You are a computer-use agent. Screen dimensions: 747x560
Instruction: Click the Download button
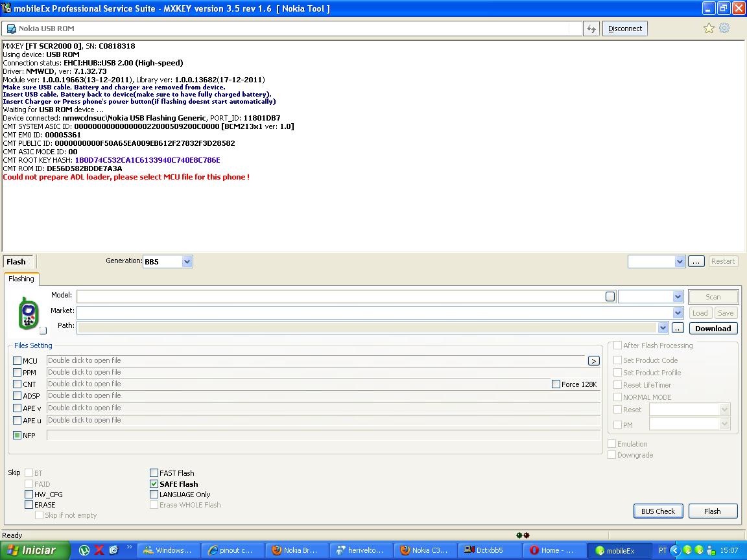click(713, 328)
